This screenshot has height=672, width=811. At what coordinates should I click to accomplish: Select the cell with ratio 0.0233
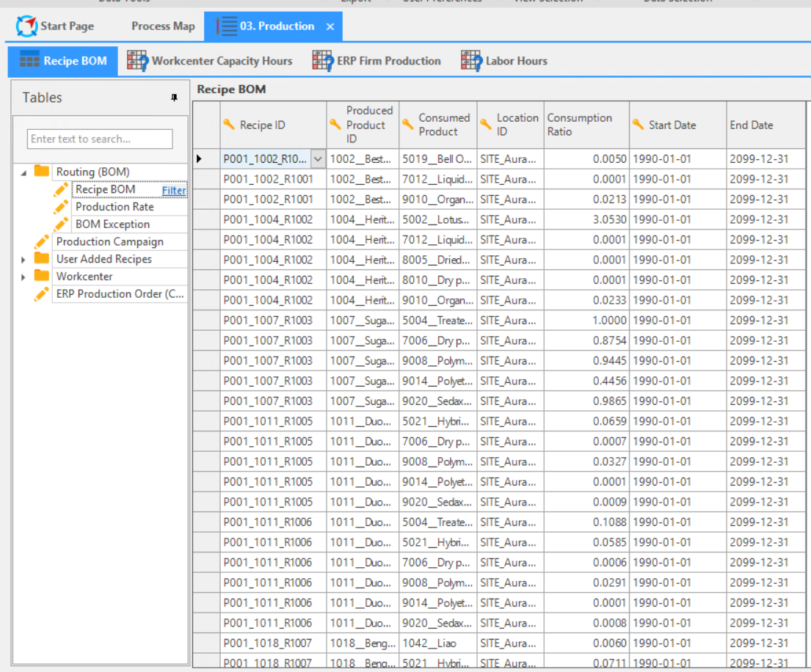point(586,300)
